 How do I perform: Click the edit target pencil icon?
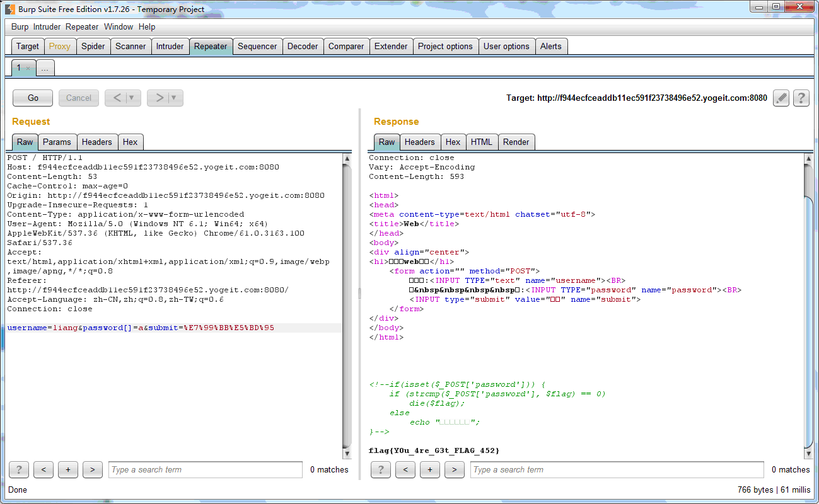[781, 98]
